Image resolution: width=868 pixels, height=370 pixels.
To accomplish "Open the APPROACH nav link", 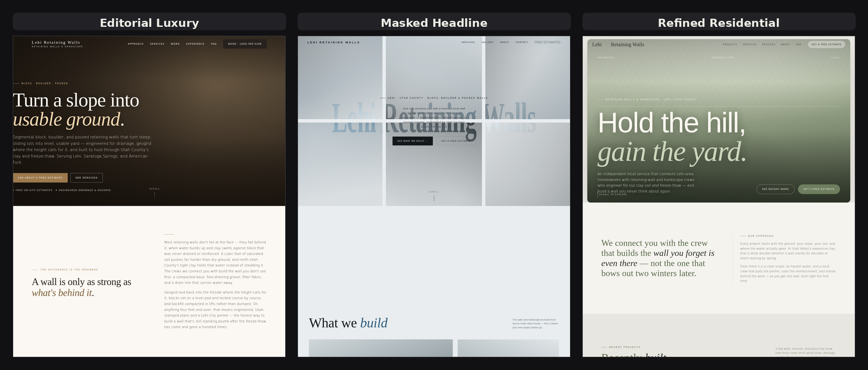I will (136, 44).
